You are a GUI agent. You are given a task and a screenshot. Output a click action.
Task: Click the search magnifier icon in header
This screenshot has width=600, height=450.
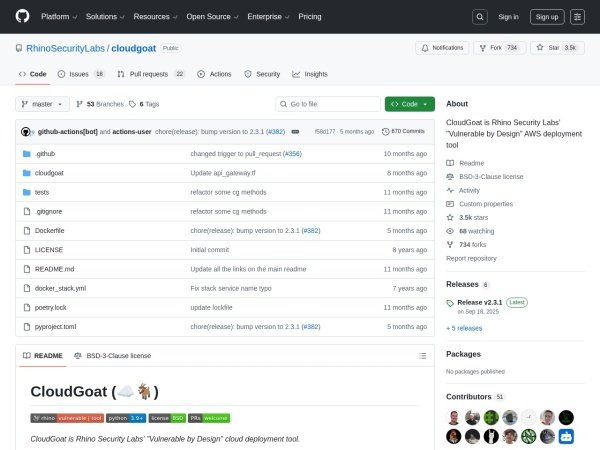pos(479,17)
